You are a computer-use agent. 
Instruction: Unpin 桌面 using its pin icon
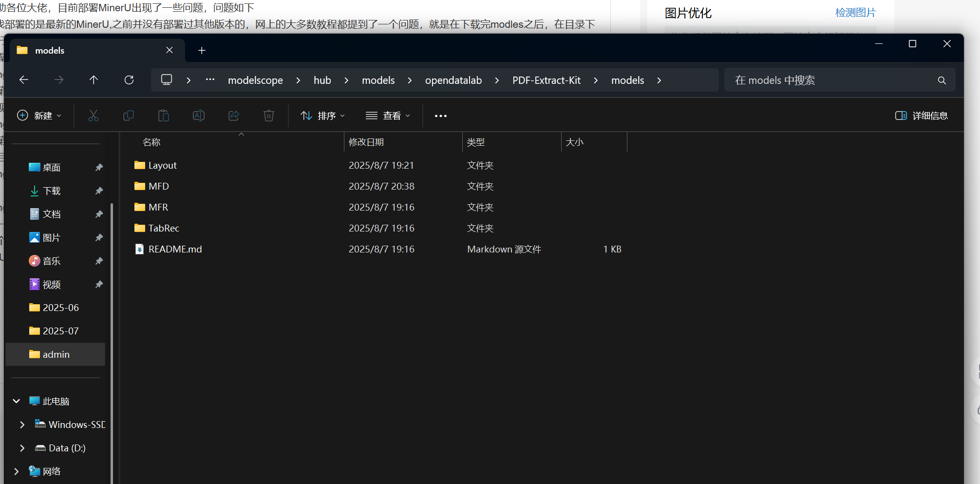[99, 167]
